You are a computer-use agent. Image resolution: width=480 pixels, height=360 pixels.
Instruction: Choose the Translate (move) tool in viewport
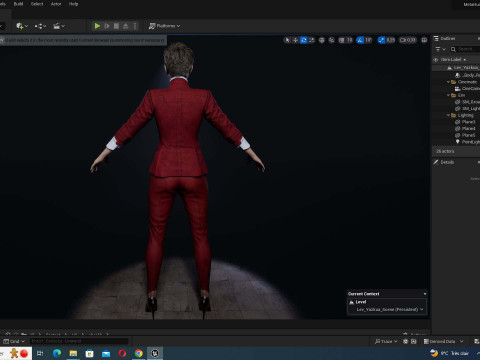pos(295,40)
